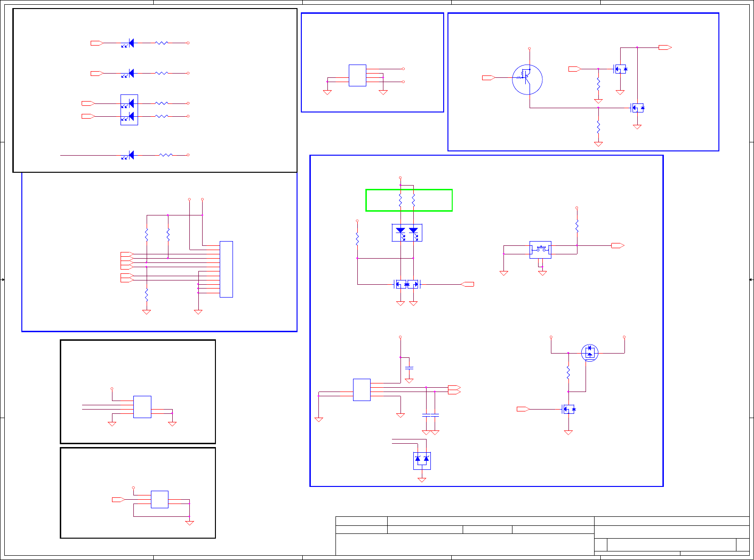Select the dual LED box under the two pull-up resistors
The image size is (754, 560).
pos(407,233)
